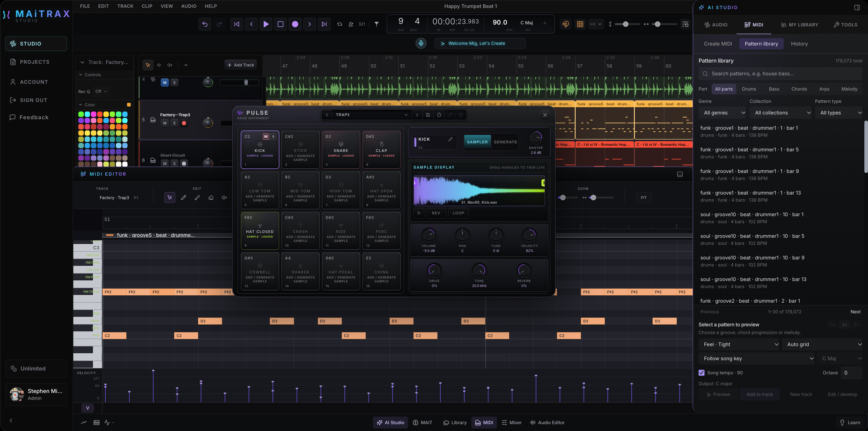
Task: Start recording with the record button
Action: (x=295, y=24)
